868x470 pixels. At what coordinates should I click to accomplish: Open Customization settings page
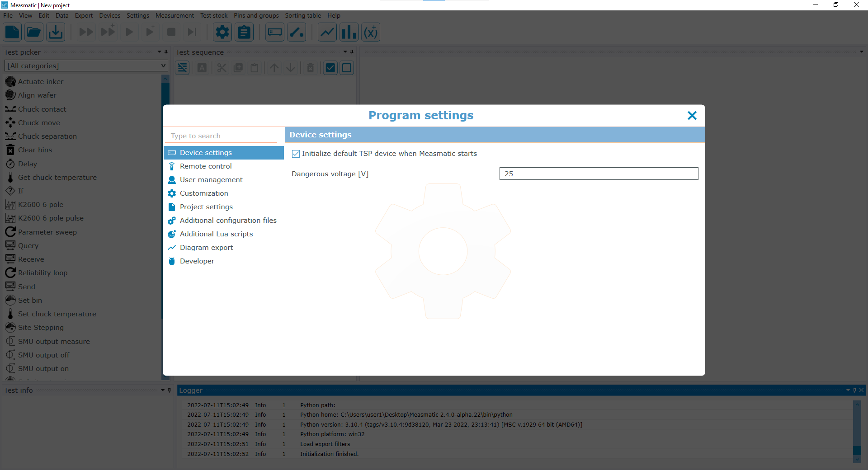click(224, 193)
